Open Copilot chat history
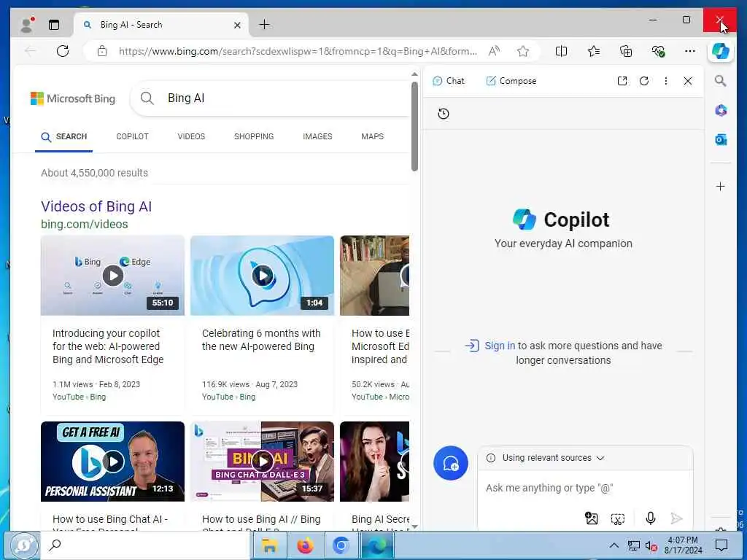The image size is (747, 560). coord(444,113)
